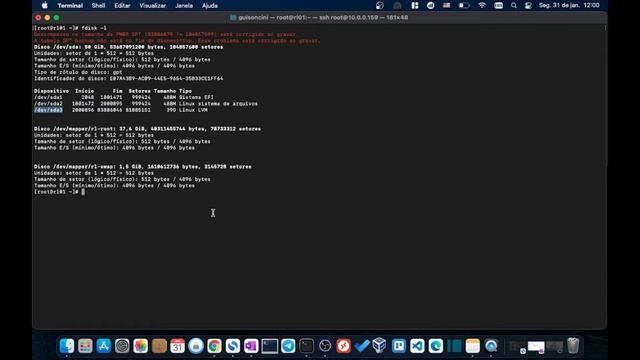Click the Disco /dev/mapper/rl-root line
Image resolution: width=640 pixels, height=360 pixels.
[x=147, y=129]
